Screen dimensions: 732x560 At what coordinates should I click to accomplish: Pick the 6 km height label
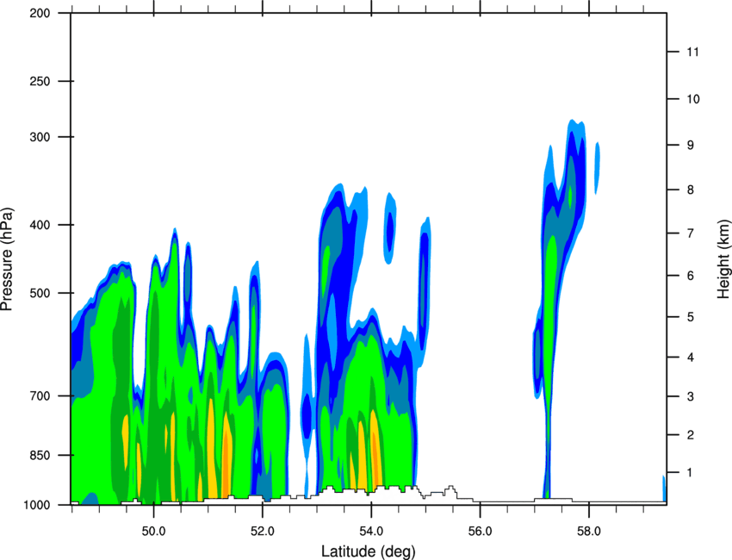[x=690, y=276]
